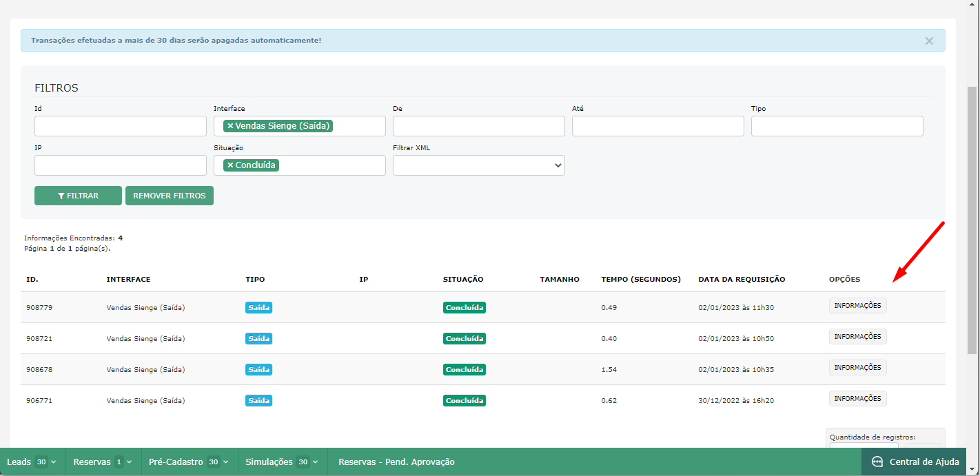
Task: Open INFORMAÇÕES for record 906771
Action: (x=857, y=399)
